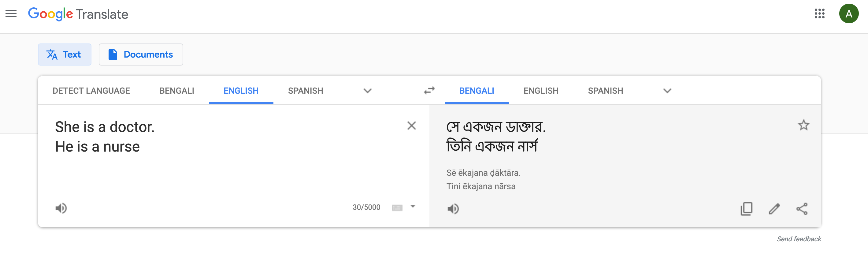Open the Google apps grid
This screenshot has height=256, width=868.
point(819,14)
